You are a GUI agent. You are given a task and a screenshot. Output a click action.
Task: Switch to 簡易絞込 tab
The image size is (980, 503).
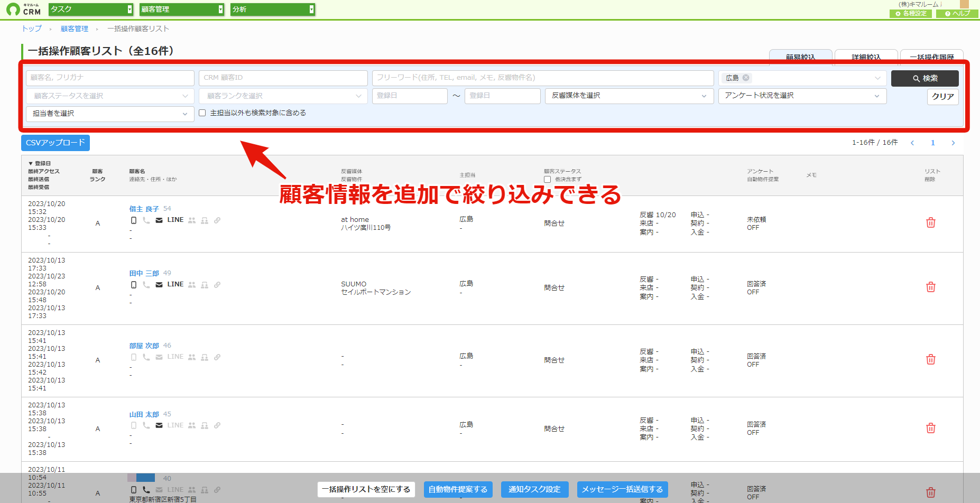pos(800,57)
